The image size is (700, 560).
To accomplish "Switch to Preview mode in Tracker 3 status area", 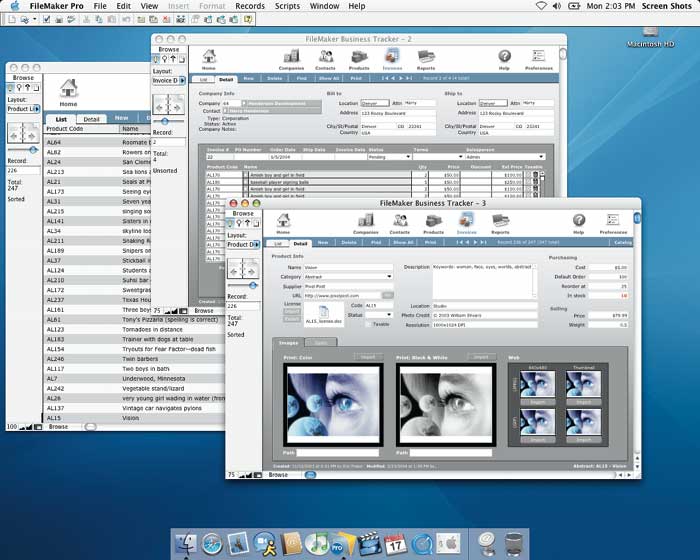I will (x=256, y=223).
